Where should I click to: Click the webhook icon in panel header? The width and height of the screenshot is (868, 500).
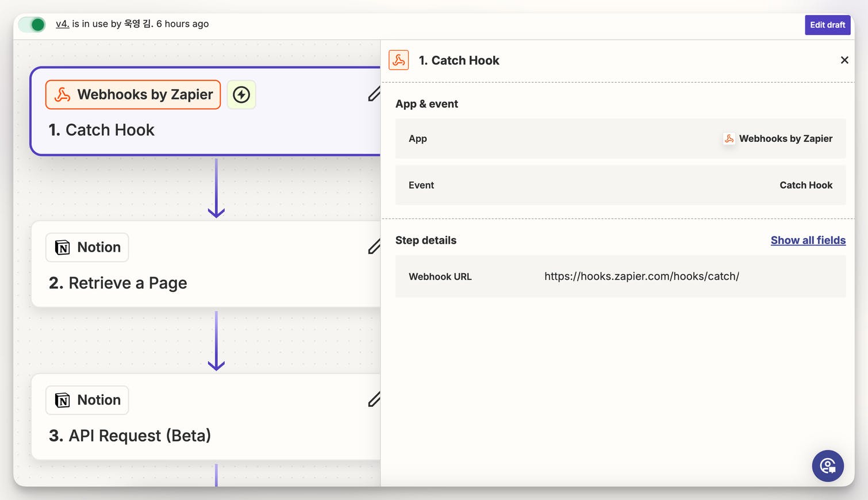[399, 60]
